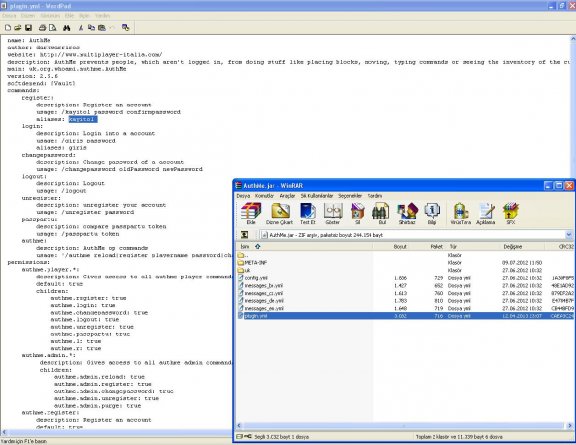
Task: Click the WordPad Save floppy icon
Action: (28, 28)
